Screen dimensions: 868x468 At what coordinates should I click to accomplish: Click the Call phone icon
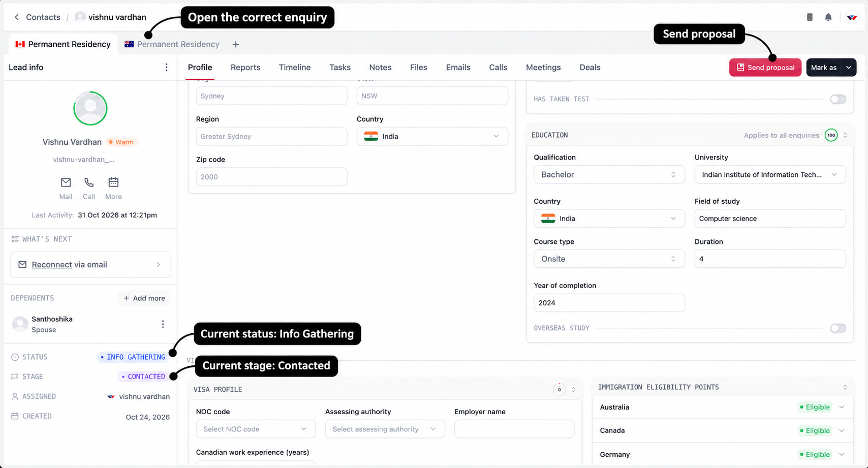coord(89,182)
